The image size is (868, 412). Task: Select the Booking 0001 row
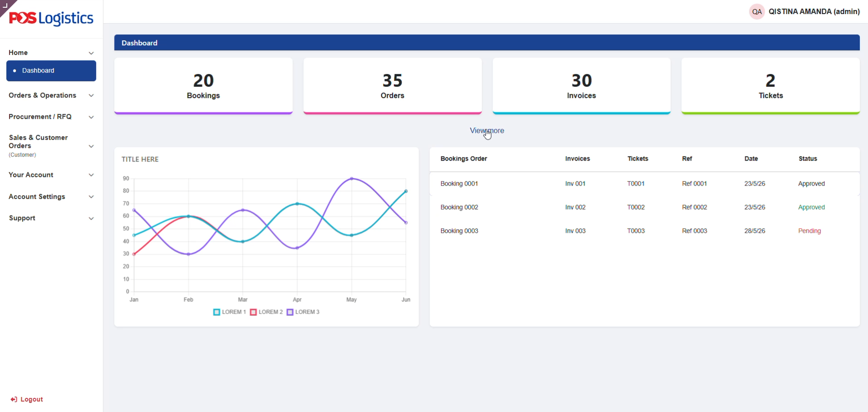coord(645,184)
